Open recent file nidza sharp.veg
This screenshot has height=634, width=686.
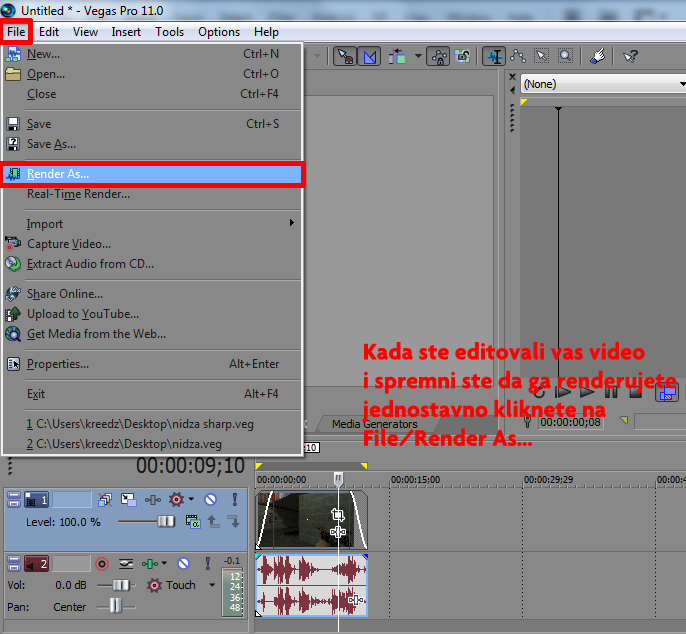pos(152,424)
